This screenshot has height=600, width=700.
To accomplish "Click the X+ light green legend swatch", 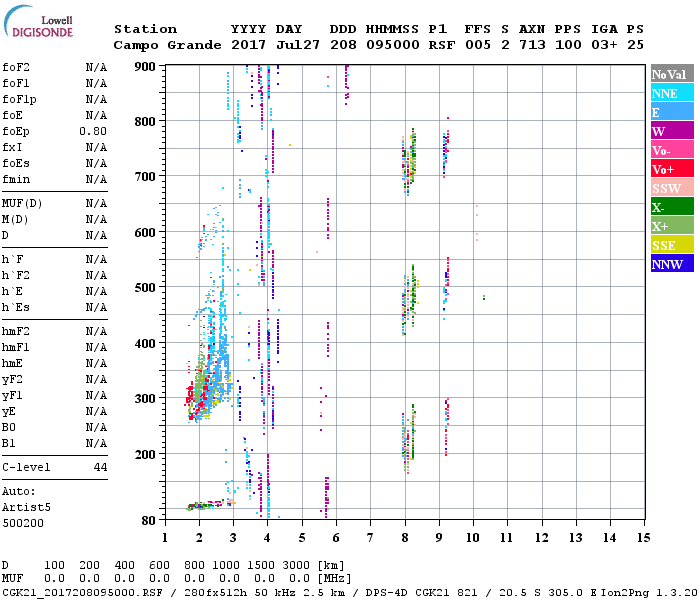I will tap(670, 226).
